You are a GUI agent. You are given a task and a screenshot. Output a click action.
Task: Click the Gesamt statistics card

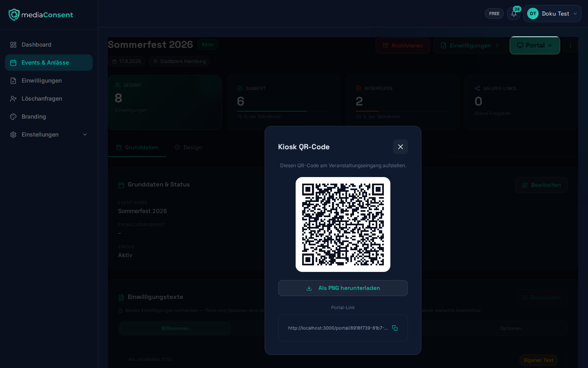(165, 102)
